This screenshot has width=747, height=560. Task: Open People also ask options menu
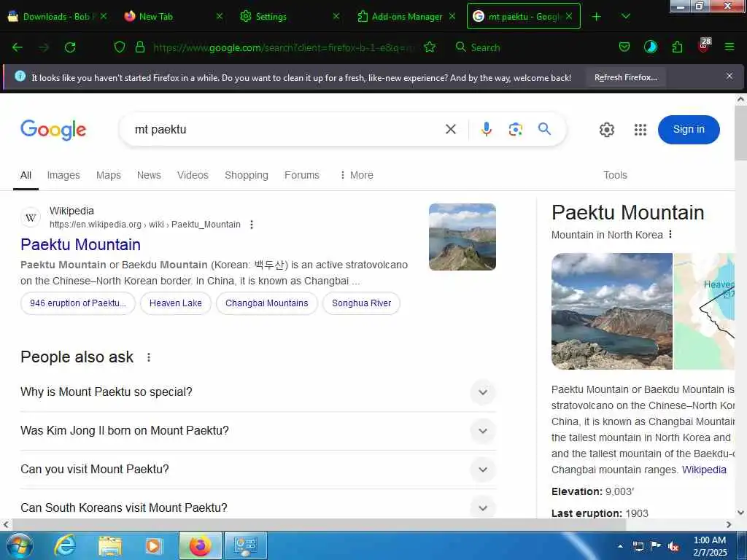coord(149,357)
